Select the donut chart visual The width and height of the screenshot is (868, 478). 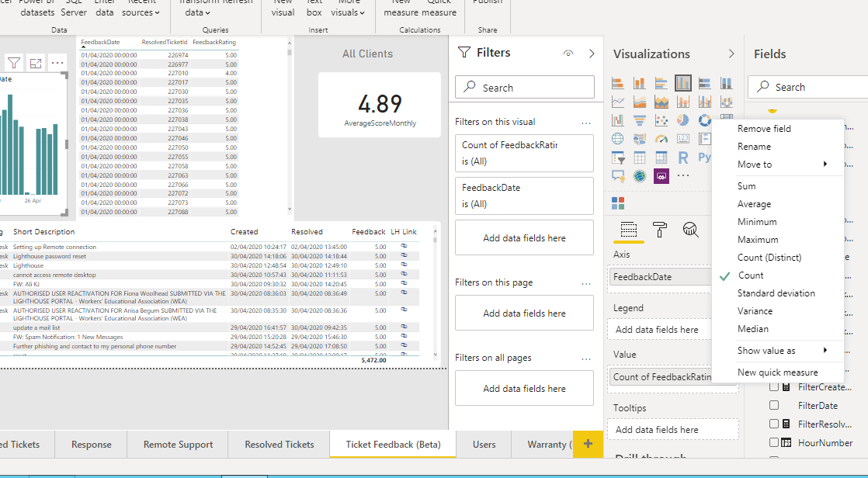(x=705, y=120)
